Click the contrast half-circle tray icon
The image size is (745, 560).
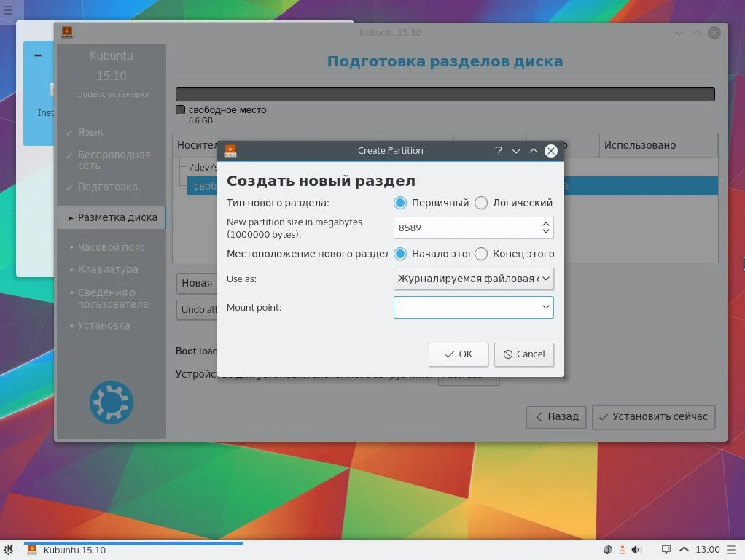click(x=608, y=550)
